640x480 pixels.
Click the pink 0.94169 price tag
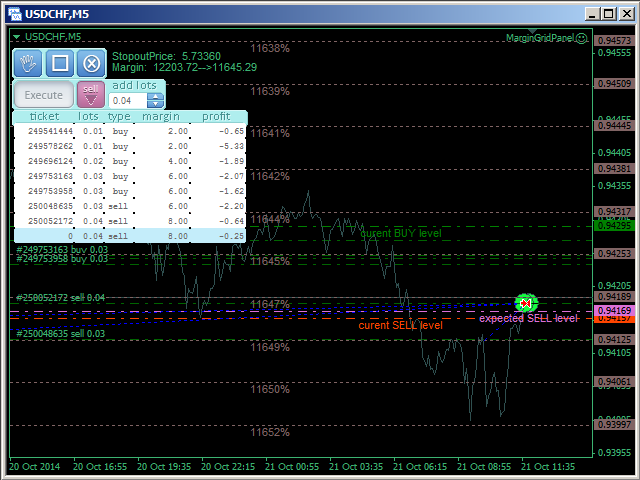click(x=614, y=311)
